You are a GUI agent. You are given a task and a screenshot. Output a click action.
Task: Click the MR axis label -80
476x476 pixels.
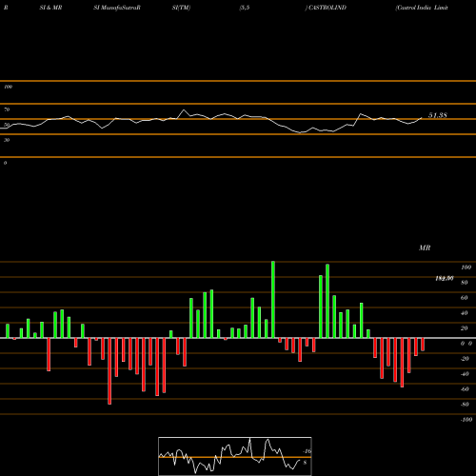click(x=465, y=405)
